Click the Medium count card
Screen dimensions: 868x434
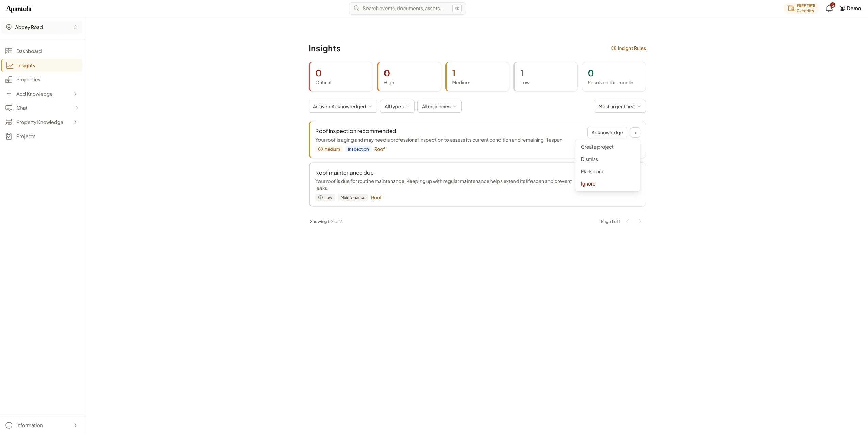coord(477,77)
